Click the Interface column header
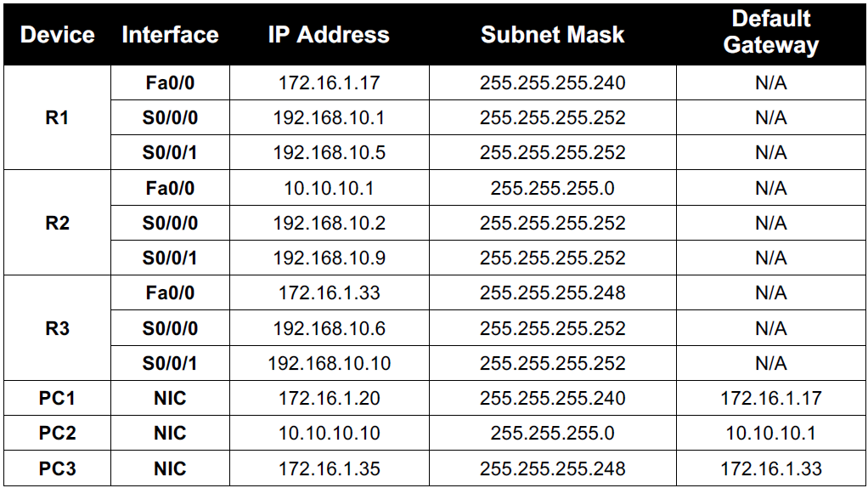 pos(170,35)
